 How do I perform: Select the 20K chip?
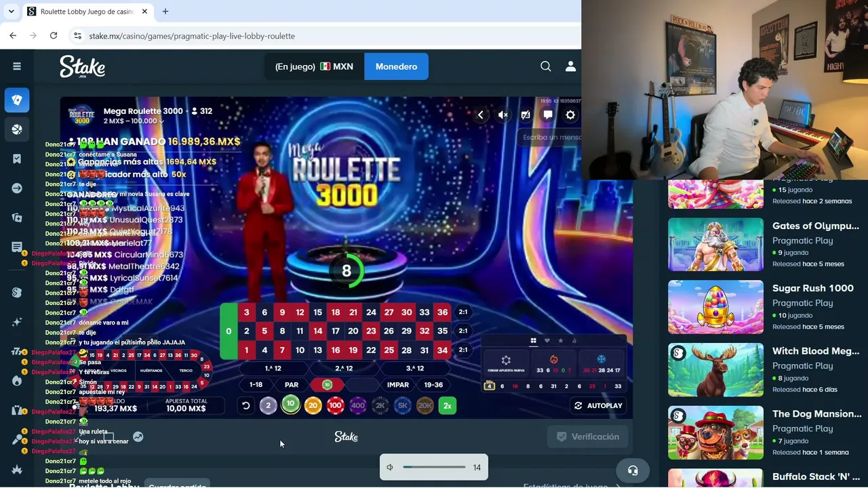(x=425, y=406)
